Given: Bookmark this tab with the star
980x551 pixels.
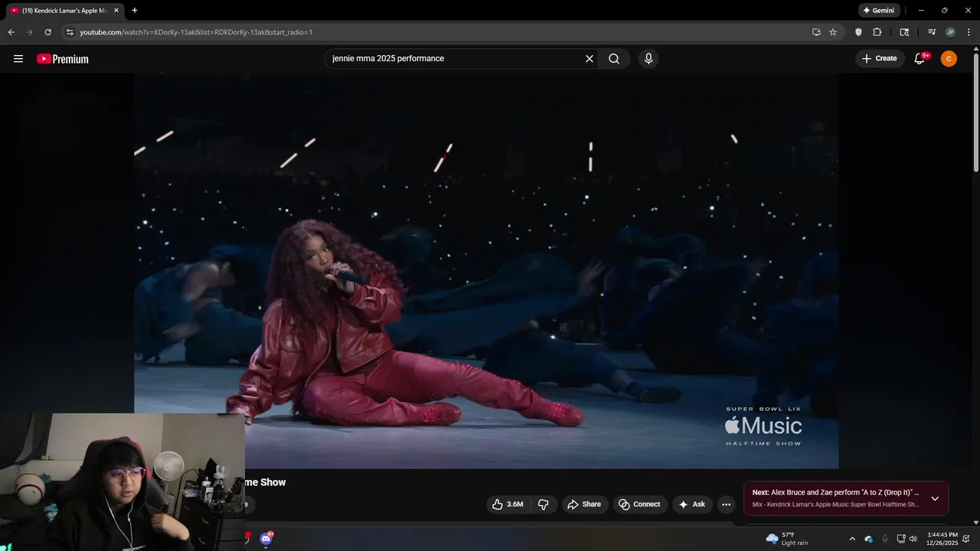Looking at the screenshot, I should [x=833, y=32].
